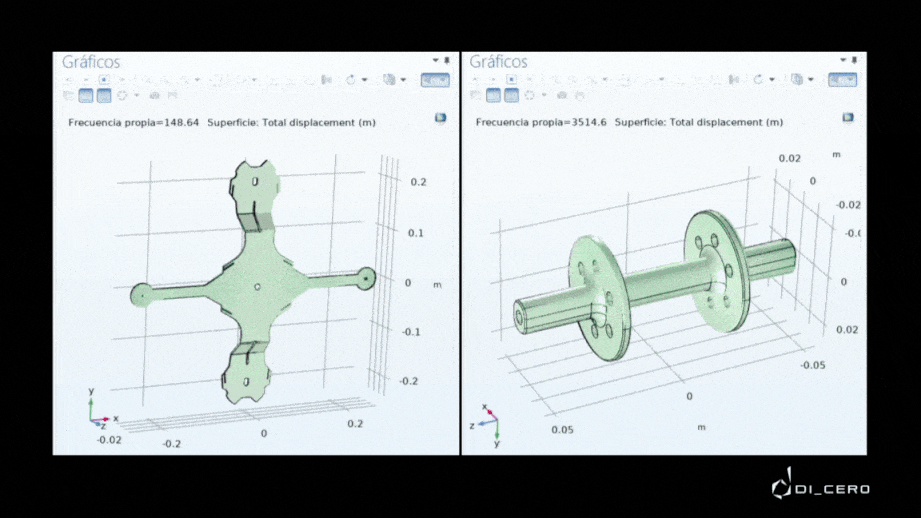The width and height of the screenshot is (921, 518).
Task: Click the left panel's Gráficos title
Action: (x=91, y=62)
